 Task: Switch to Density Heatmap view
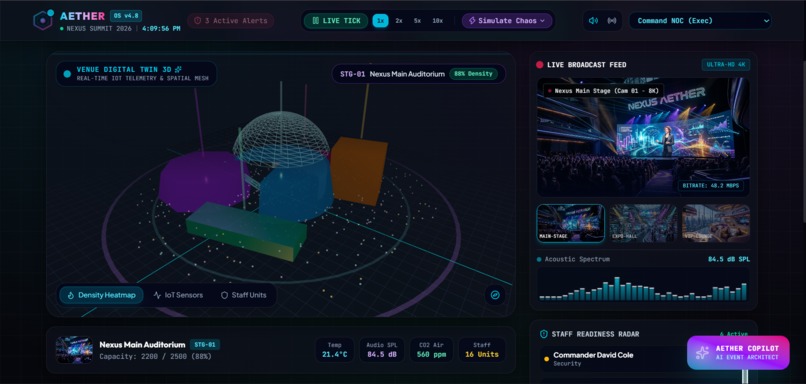pos(101,295)
